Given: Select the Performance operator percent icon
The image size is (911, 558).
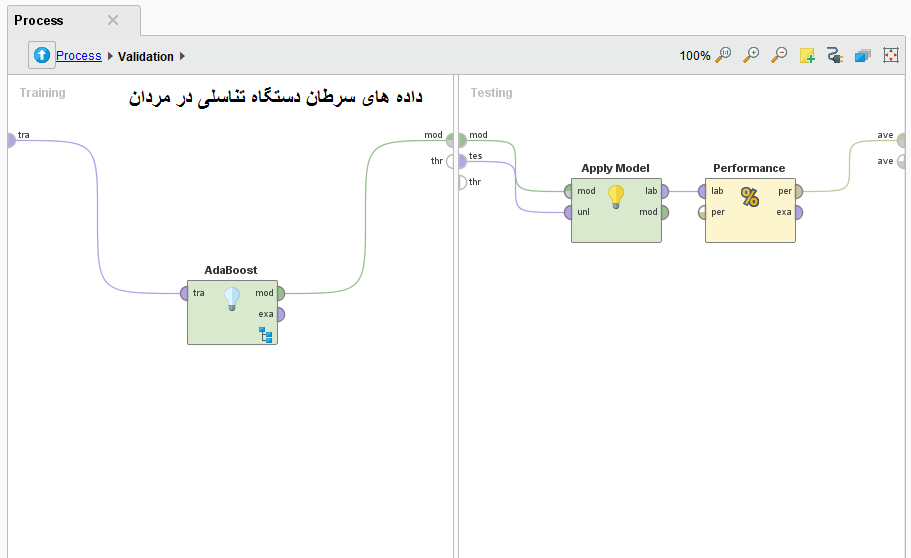Looking at the screenshot, I should pyautogui.click(x=750, y=197).
